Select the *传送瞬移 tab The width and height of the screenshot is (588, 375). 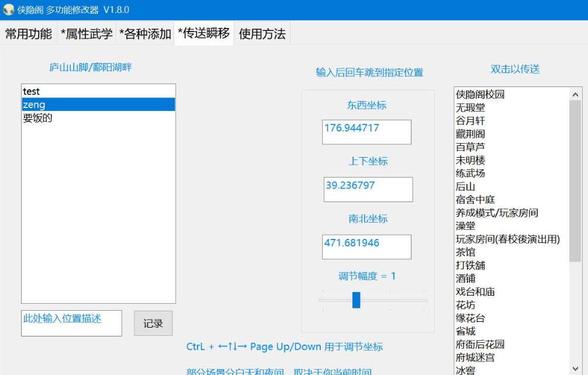(x=203, y=33)
